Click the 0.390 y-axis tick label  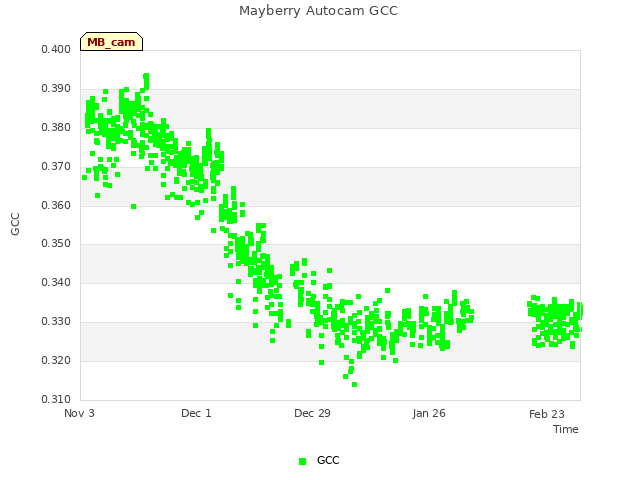[x=56, y=89]
